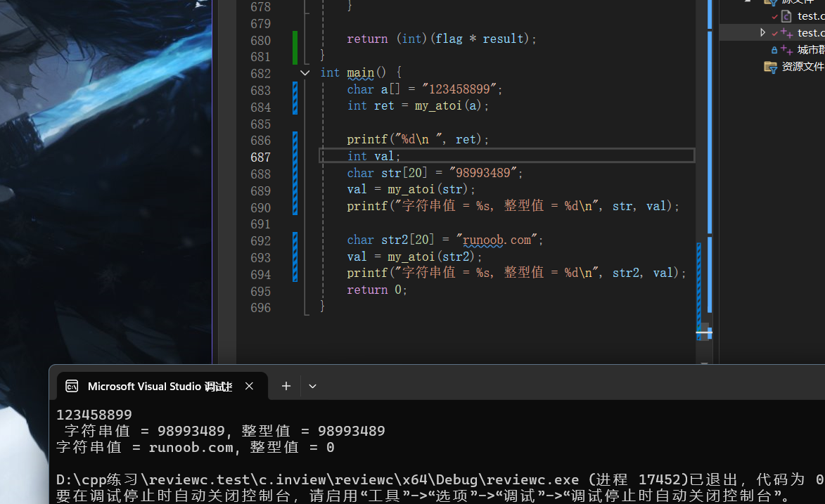Viewport: 825px width, 504px height.
Task: Close the Microsoft Visual Studio debug console tab
Action: pos(249,386)
